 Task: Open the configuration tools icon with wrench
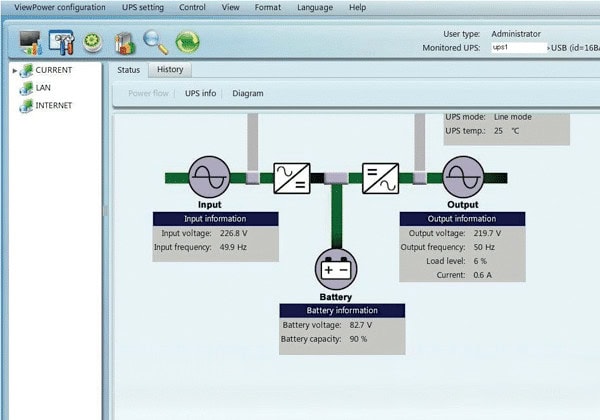pyautogui.click(x=61, y=42)
